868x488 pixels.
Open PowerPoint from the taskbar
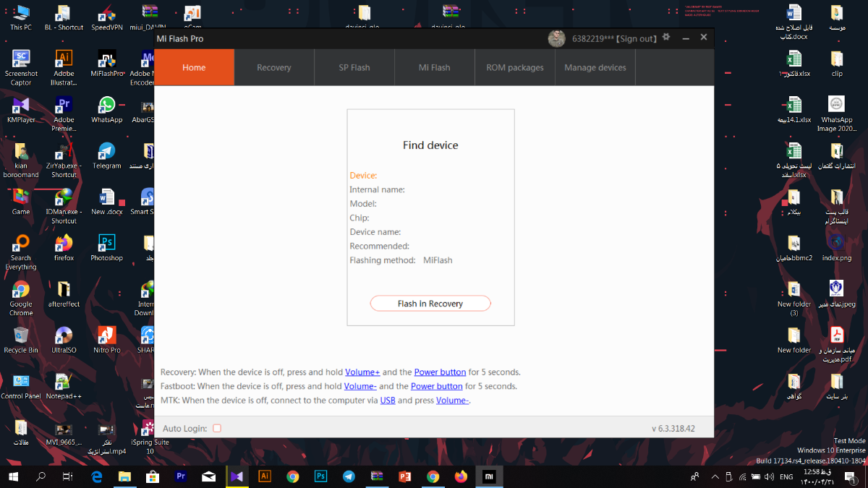tap(404, 476)
